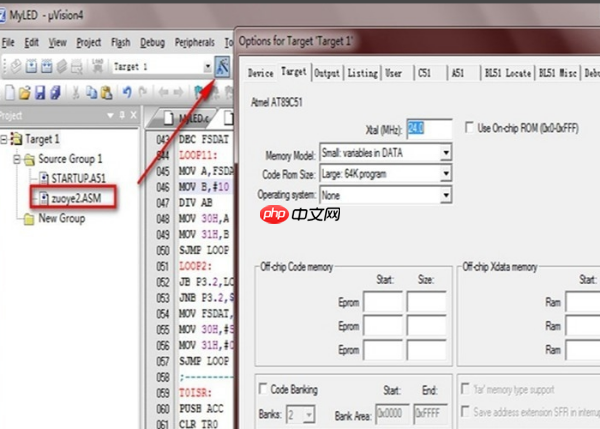Open the Project menu
The height and width of the screenshot is (429, 600).
(x=89, y=42)
